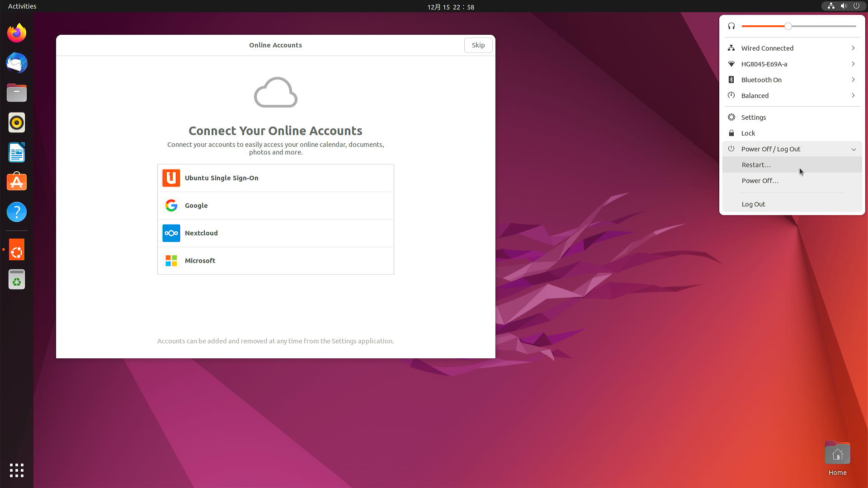Skip the Online Accounts setup
The image size is (868, 488).
point(478,45)
